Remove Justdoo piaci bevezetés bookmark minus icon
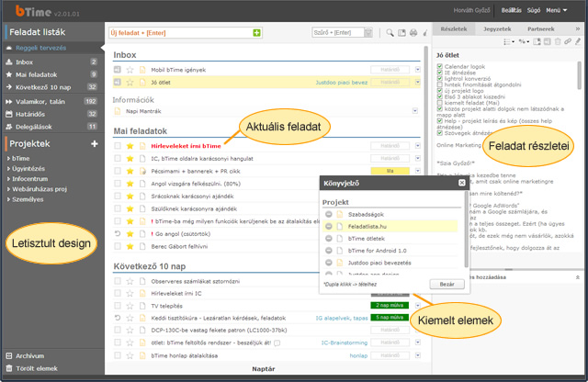 329,263
